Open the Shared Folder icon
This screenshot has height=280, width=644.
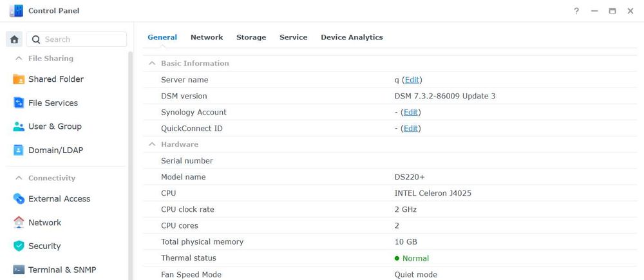pyautogui.click(x=19, y=79)
